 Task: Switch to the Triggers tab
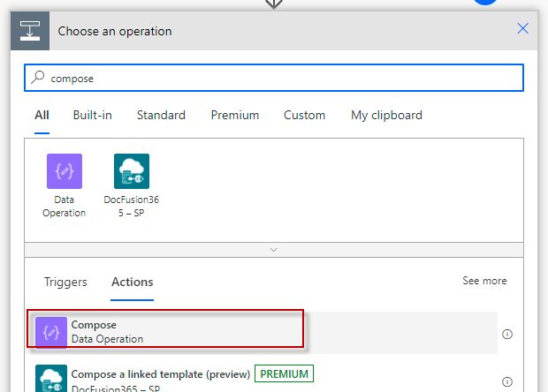point(65,282)
